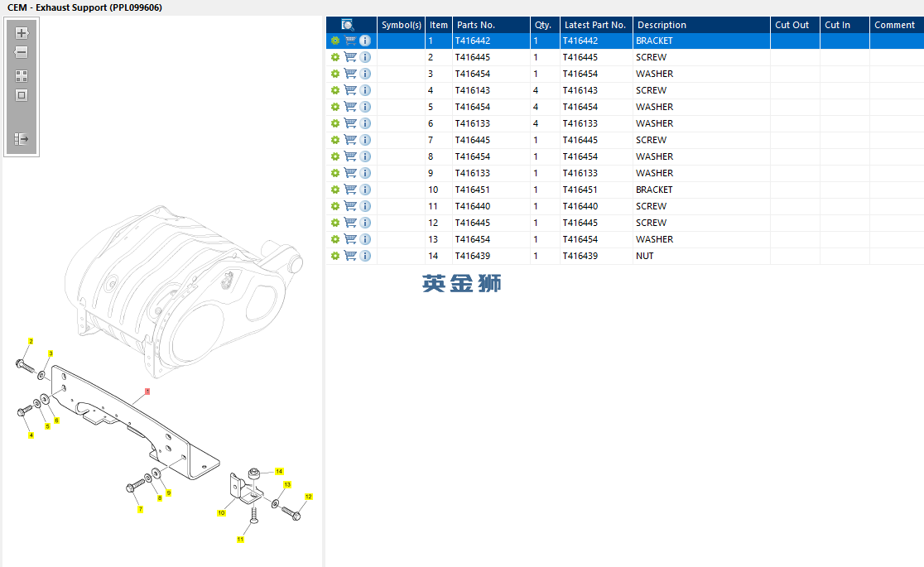
Task: Click the Qty. column header
Action: pos(543,25)
